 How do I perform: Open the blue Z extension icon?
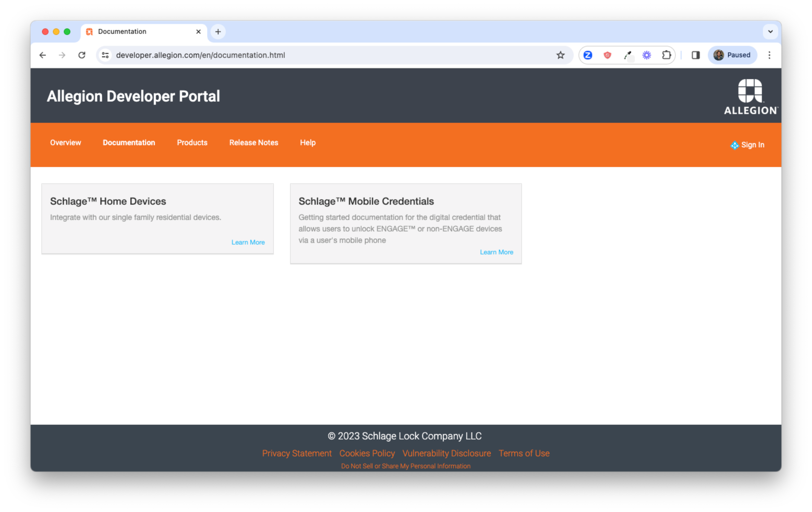(588, 55)
